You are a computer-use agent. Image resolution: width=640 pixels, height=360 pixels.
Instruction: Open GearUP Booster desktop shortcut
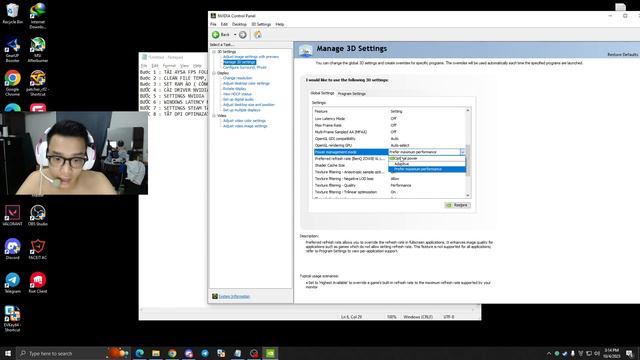pos(12,50)
